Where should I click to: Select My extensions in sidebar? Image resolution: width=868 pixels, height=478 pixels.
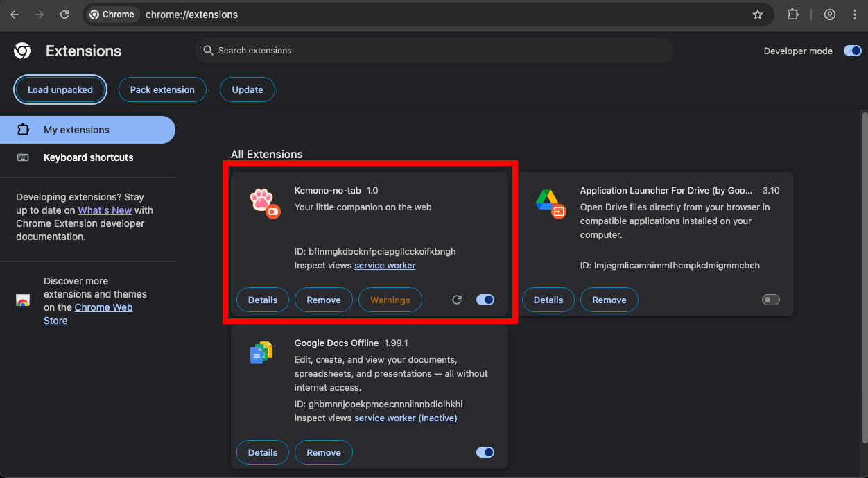tap(76, 130)
